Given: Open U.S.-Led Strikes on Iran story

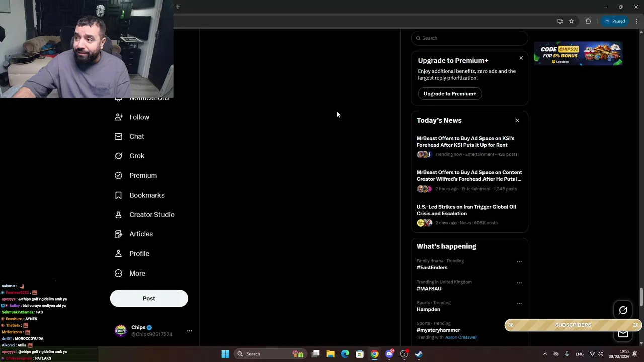Looking at the screenshot, I should pyautogui.click(x=466, y=210).
